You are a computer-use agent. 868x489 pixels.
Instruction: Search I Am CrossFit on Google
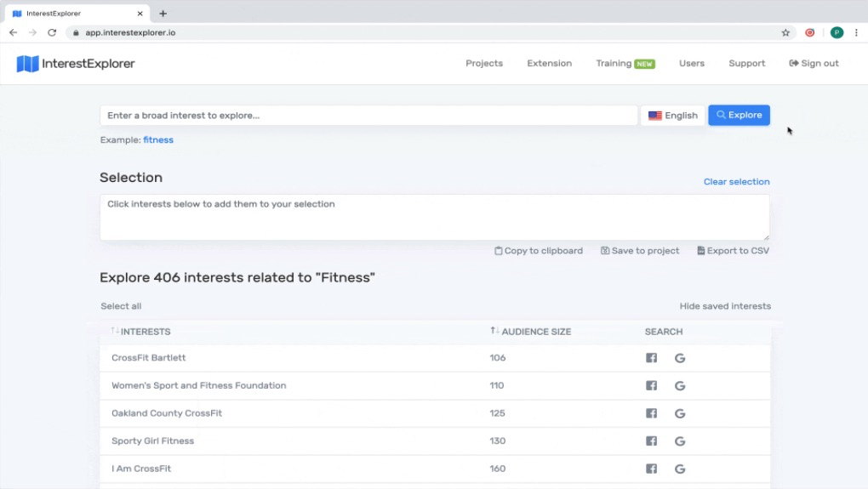coord(680,469)
